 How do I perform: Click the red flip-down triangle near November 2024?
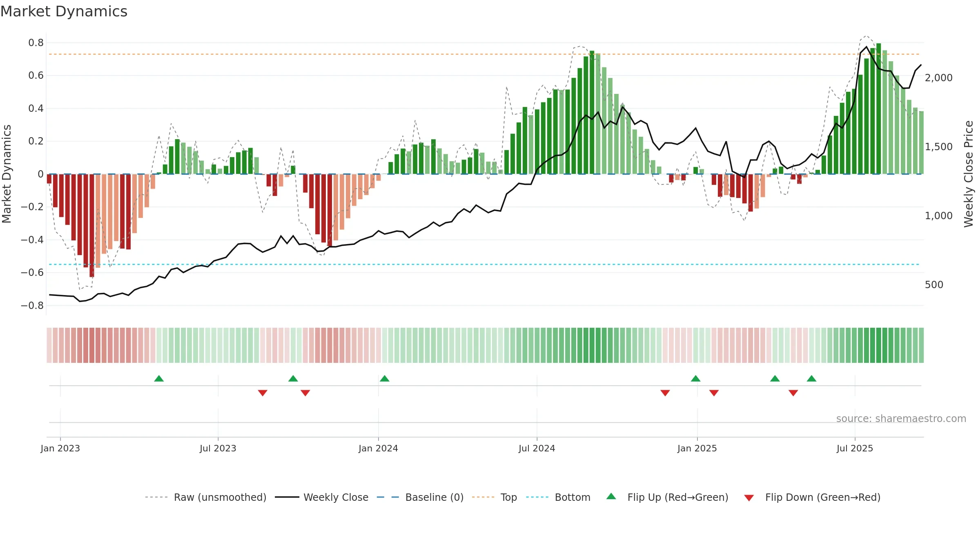point(665,393)
